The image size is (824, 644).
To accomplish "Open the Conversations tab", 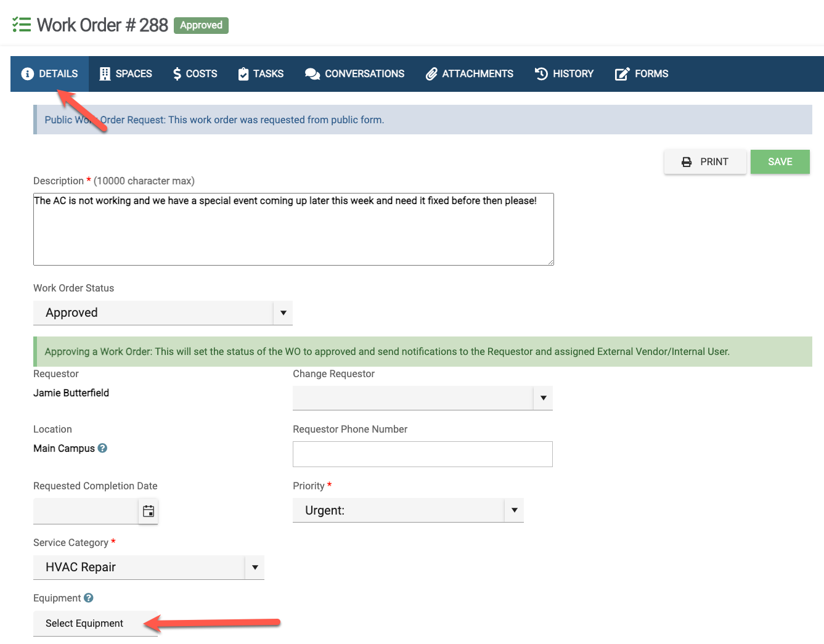I will pos(355,74).
